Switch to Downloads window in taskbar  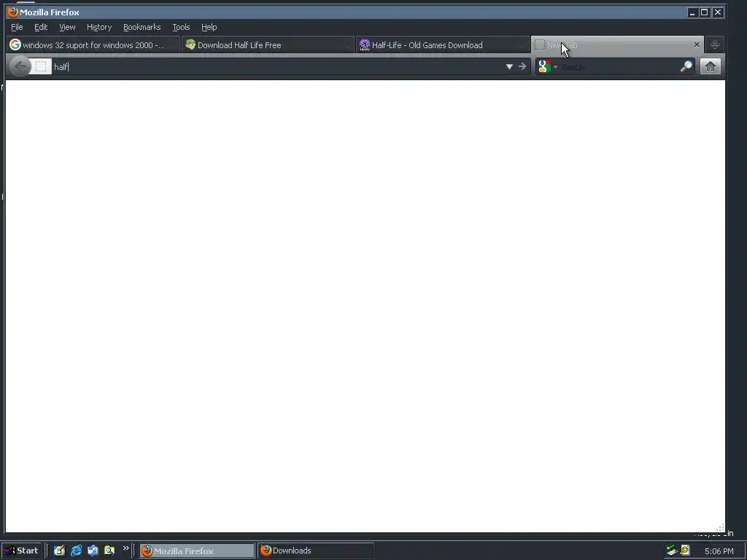coord(315,551)
